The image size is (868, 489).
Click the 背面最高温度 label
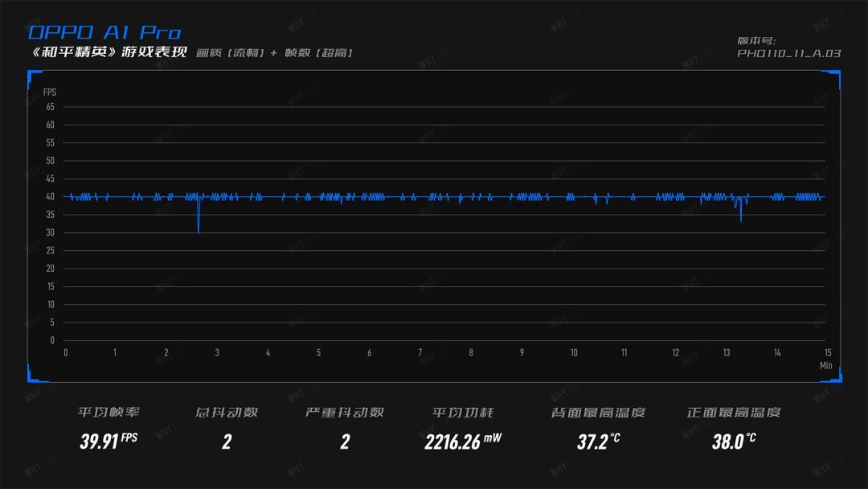coord(598,412)
